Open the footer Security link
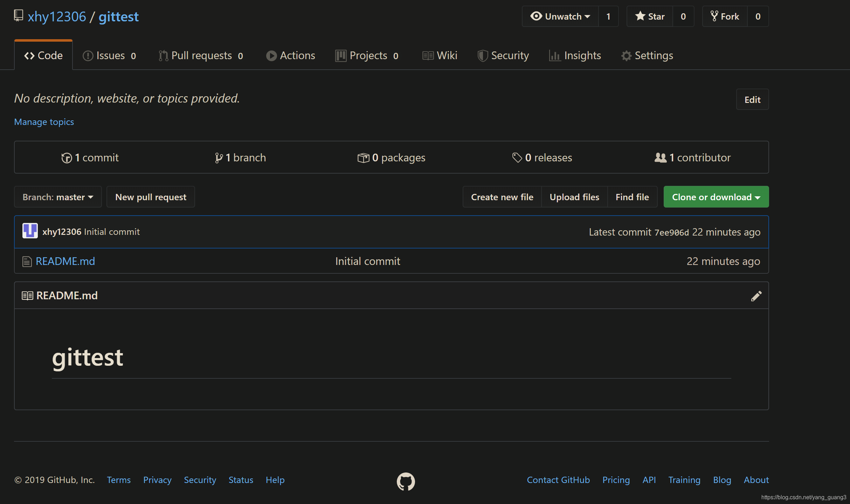This screenshot has width=850, height=504. click(x=200, y=480)
